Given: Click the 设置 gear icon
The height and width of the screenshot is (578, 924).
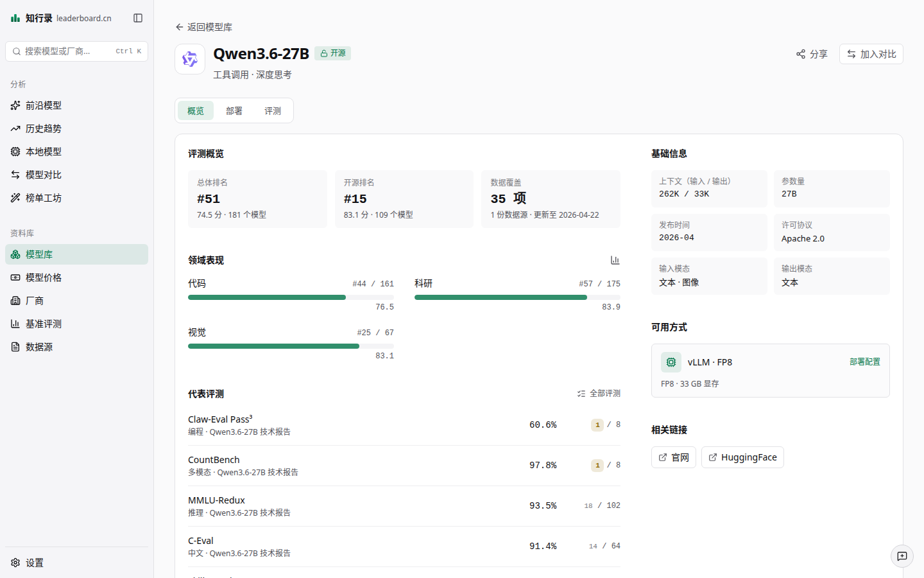Looking at the screenshot, I should pyautogui.click(x=15, y=563).
